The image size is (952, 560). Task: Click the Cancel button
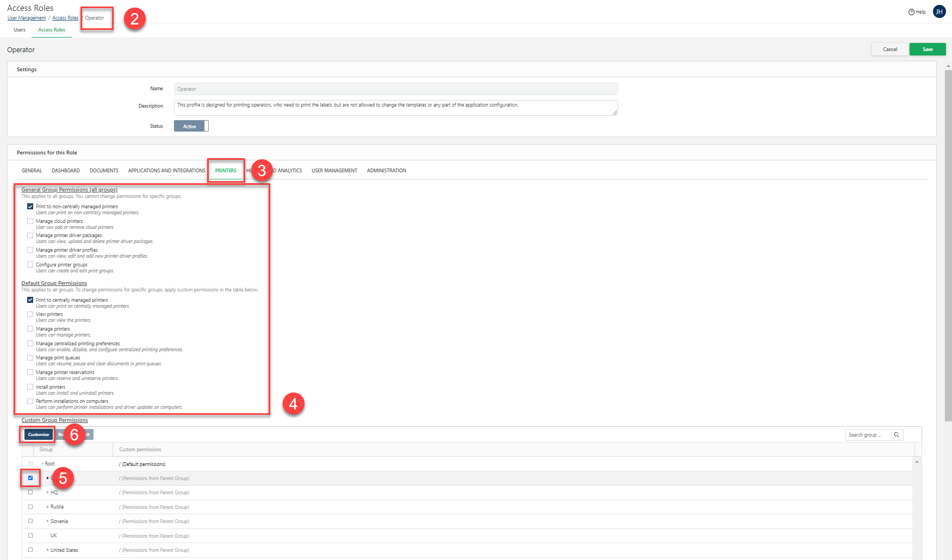click(x=890, y=49)
